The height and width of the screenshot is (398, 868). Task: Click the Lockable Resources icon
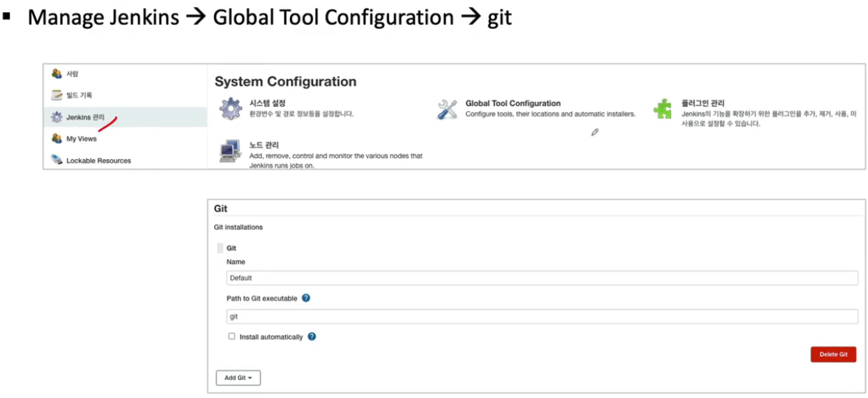(x=56, y=160)
